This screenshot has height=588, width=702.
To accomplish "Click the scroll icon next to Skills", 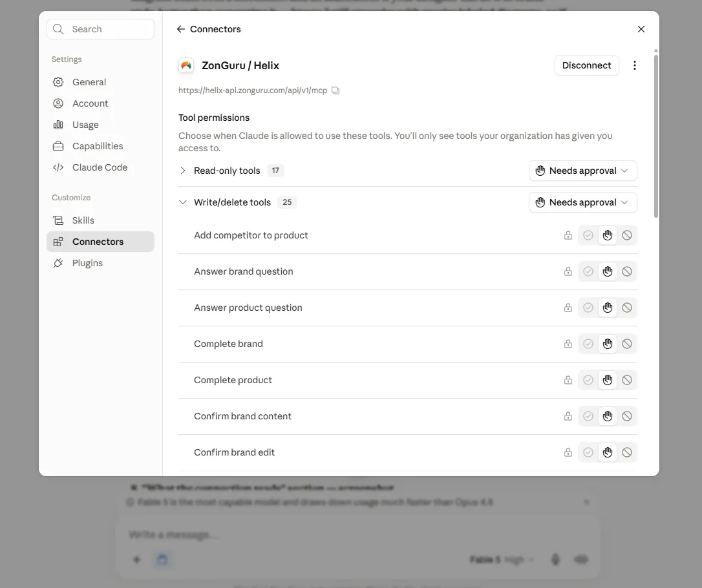I will [x=58, y=220].
